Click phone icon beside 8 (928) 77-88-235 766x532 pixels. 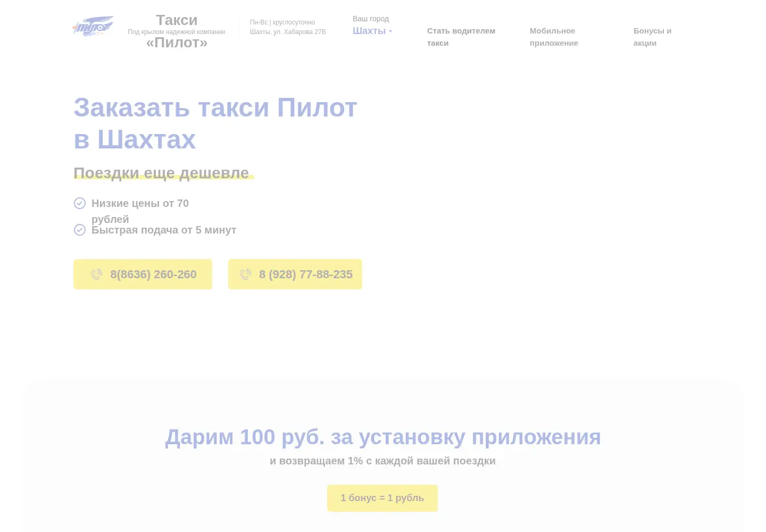(246, 275)
